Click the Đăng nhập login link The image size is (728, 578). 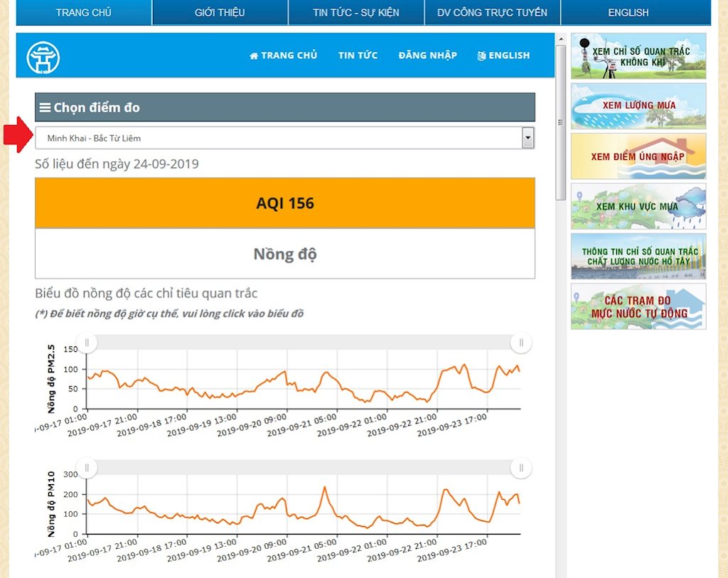coord(427,55)
